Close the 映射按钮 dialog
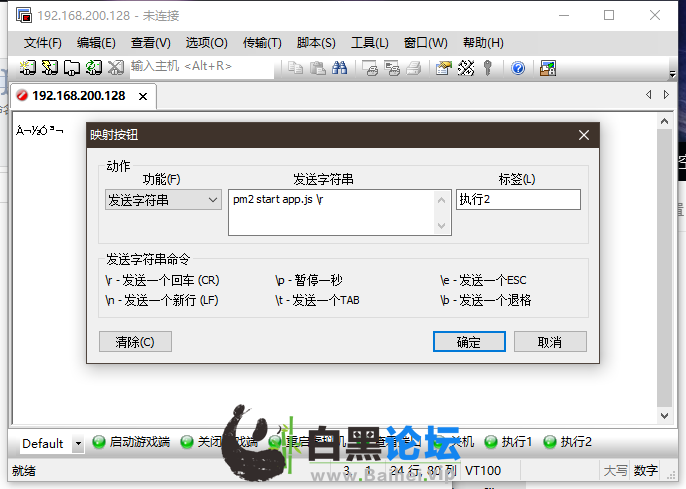Image resolution: width=686 pixels, height=489 pixels. (584, 135)
